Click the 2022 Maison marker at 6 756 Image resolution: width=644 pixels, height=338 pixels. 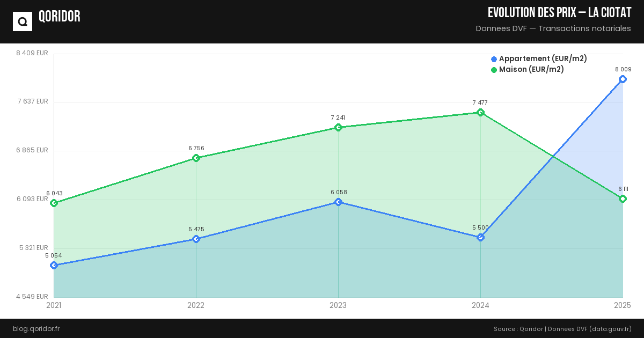click(196, 158)
